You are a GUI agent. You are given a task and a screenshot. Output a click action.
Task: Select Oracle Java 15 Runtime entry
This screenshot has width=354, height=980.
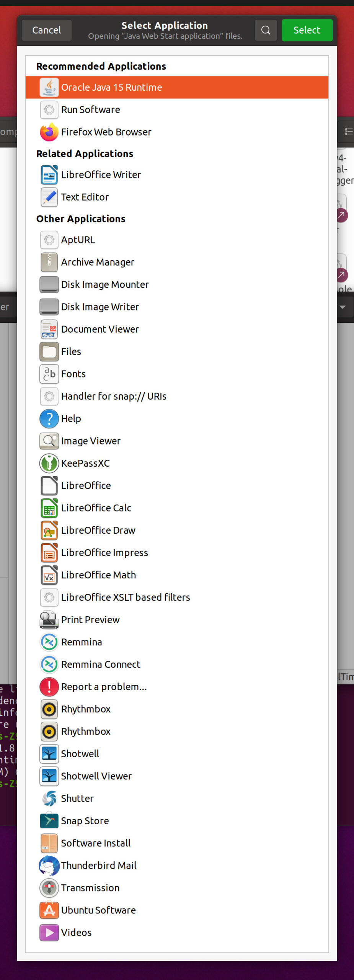(x=111, y=87)
